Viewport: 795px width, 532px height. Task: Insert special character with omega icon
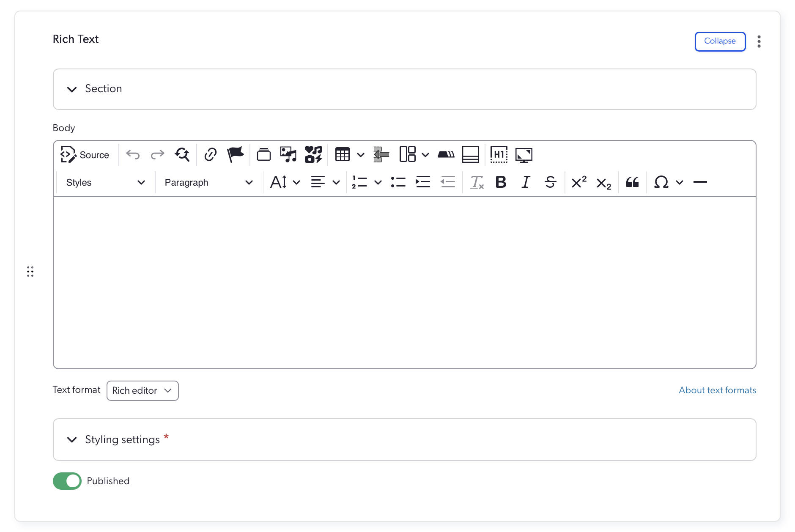661,183
